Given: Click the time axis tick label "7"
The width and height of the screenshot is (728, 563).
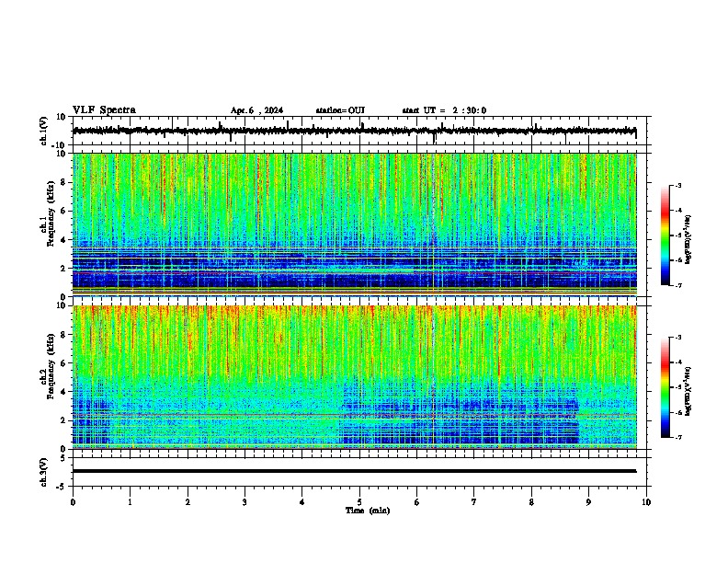Looking at the screenshot, I should point(474,502).
